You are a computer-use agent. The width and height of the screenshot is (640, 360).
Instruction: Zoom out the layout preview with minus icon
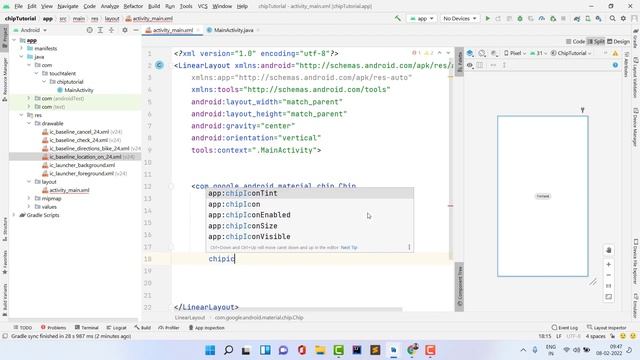[609, 275]
